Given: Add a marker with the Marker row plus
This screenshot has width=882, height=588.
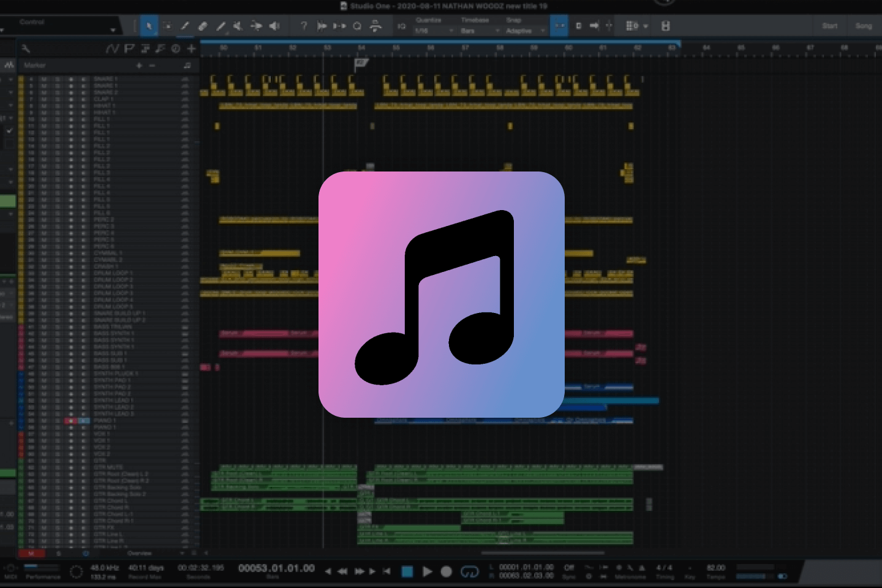Looking at the screenshot, I should 140,66.
